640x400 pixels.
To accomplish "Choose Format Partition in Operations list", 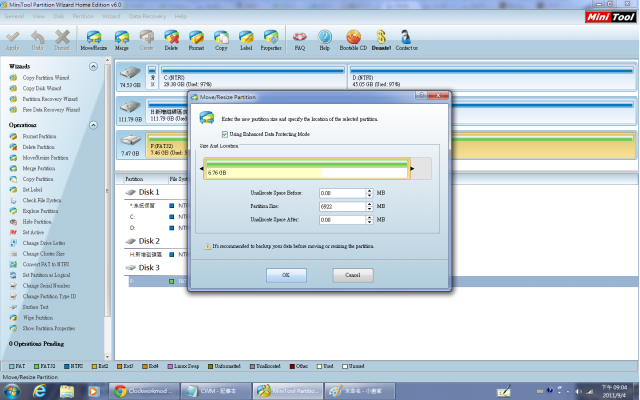I will (x=39, y=136).
